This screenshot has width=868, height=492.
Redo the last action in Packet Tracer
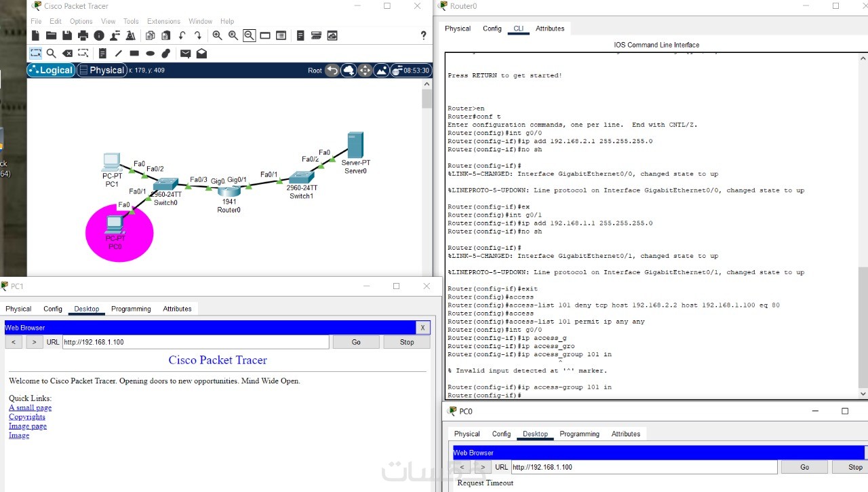[x=198, y=35]
